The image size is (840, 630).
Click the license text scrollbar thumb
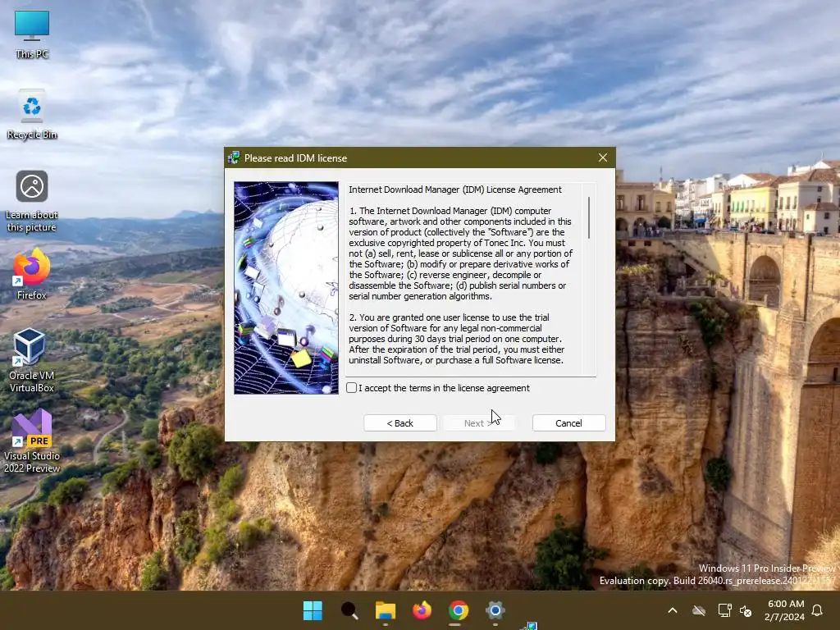pos(589,217)
